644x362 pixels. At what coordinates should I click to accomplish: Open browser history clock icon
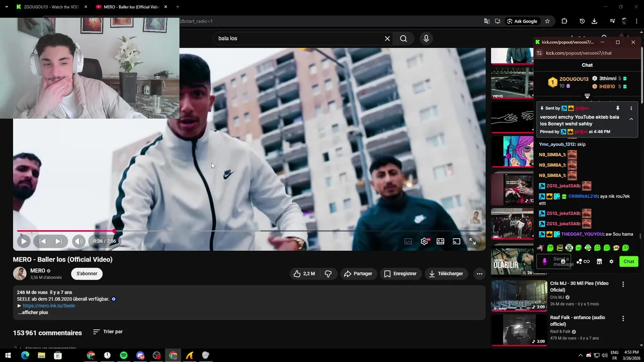pyautogui.click(x=582, y=21)
